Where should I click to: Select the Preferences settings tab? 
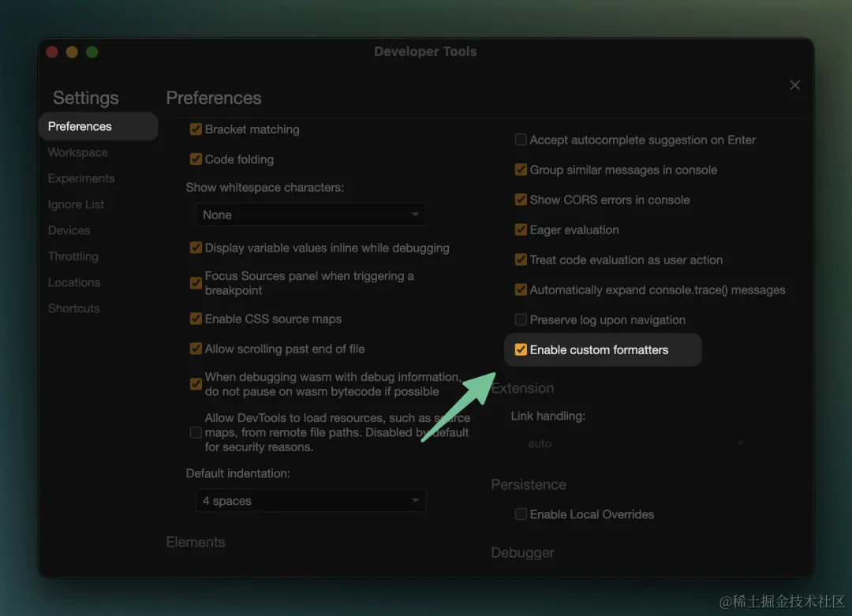point(99,126)
